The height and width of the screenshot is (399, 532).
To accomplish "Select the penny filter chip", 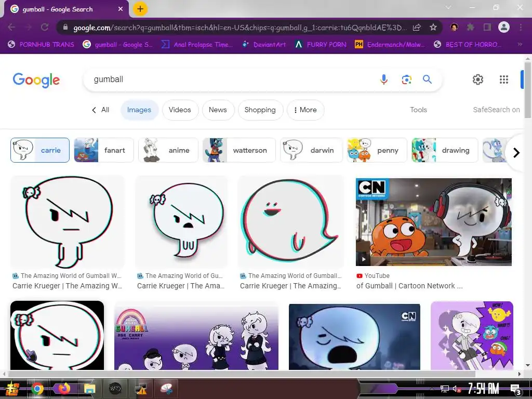I will [x=377, y=150].
